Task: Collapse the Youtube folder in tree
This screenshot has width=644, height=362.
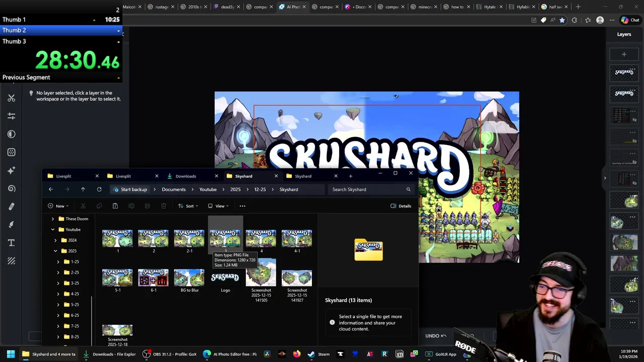Action: tap(53, 229)
